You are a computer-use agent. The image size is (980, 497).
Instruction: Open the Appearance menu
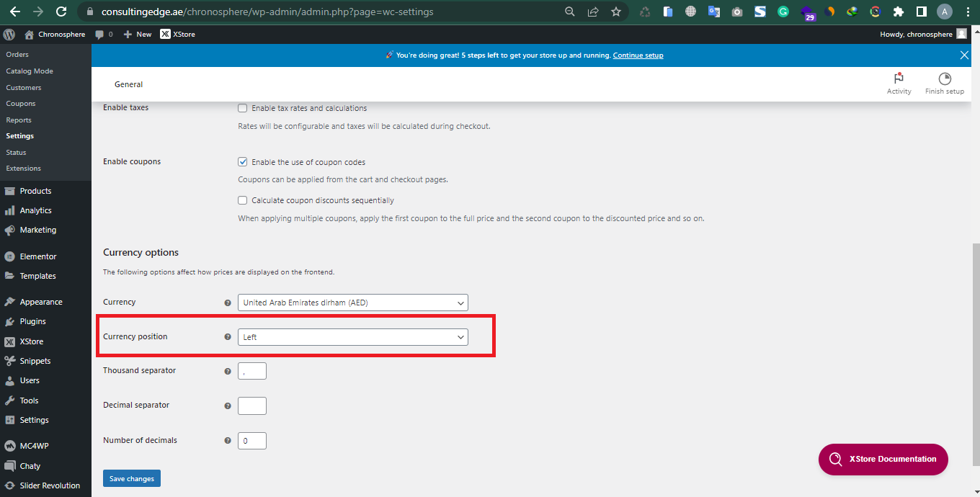pyautogui.click(x=41, y=302)
